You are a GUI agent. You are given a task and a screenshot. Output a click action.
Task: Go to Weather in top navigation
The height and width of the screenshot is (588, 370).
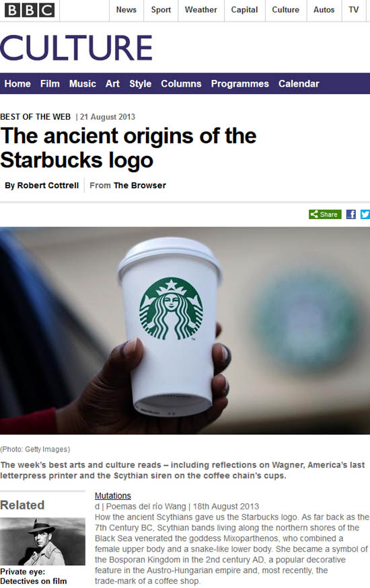[200, 10]
